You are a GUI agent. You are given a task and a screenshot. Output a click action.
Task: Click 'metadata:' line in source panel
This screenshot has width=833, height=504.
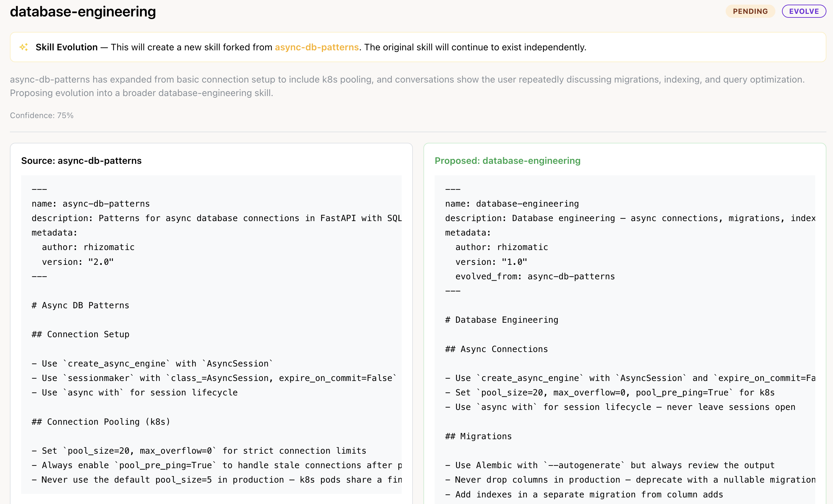54,233
